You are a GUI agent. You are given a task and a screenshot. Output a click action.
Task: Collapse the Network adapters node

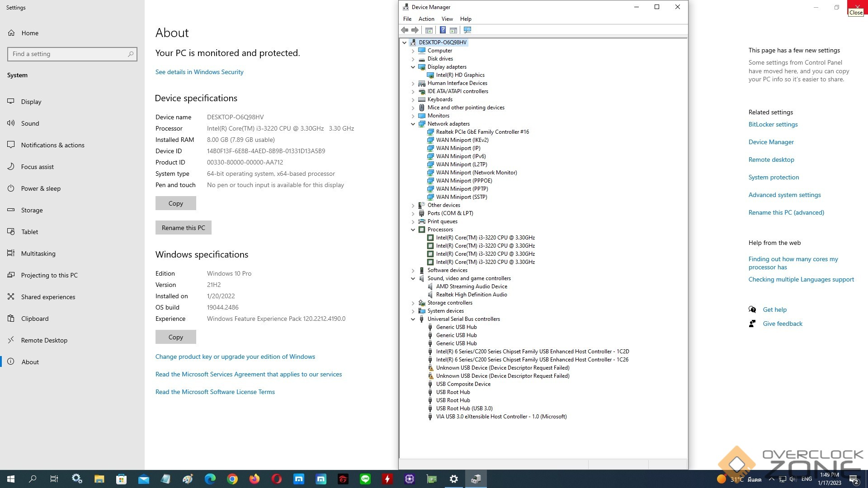click(x=413, y=124)
